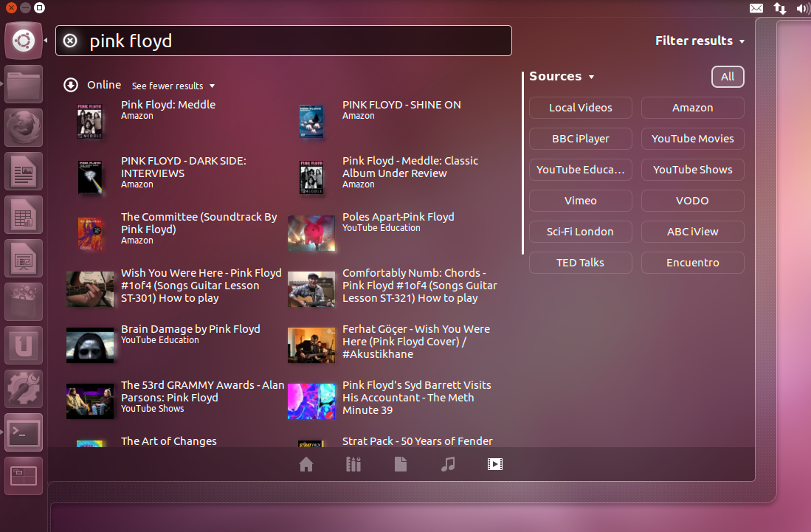Open the Files manager in the launcher

click(24, 84)
